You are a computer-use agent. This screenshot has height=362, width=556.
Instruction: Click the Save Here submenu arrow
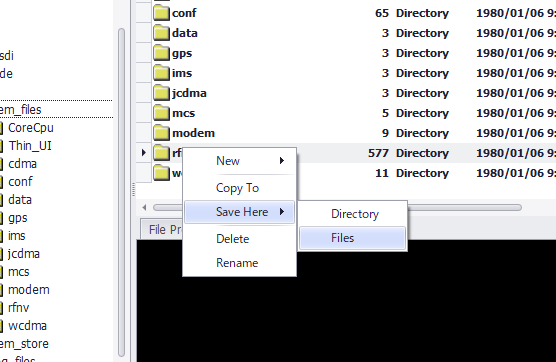click(x=282, y=212)
